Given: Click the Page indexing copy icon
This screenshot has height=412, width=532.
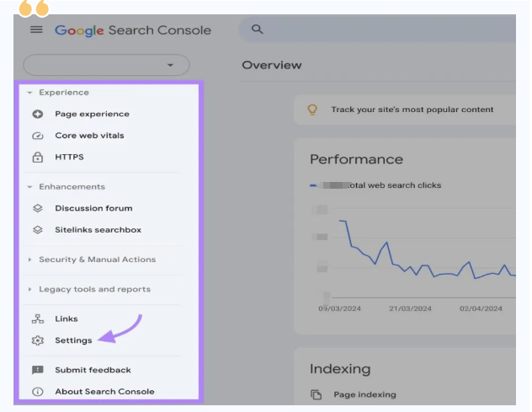Looking at the screenshot, I should (316, 394).
